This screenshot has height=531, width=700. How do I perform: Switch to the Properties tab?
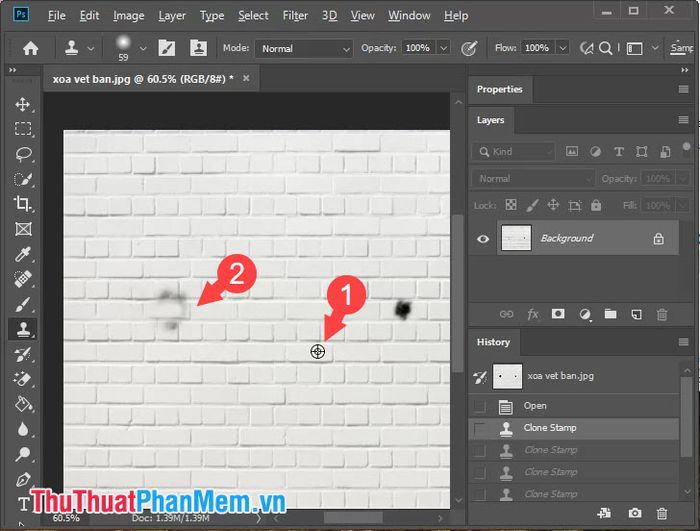pos(500,89)
